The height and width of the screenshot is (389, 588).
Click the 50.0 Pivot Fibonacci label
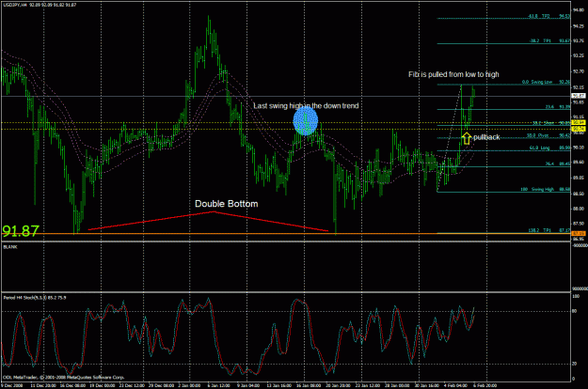pyautogui.click(x=548, y=135)
